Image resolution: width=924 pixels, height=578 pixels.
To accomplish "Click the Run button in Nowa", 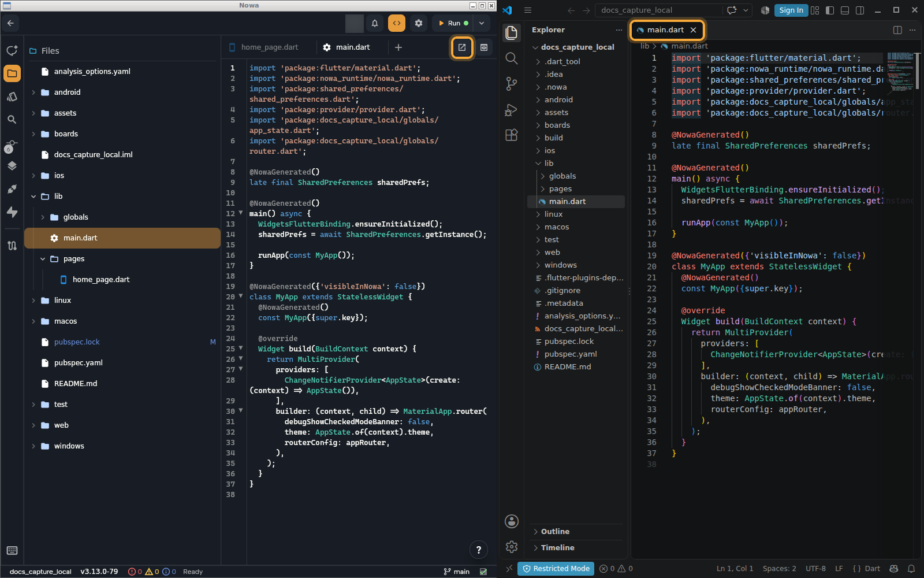I will coord(453,23).
